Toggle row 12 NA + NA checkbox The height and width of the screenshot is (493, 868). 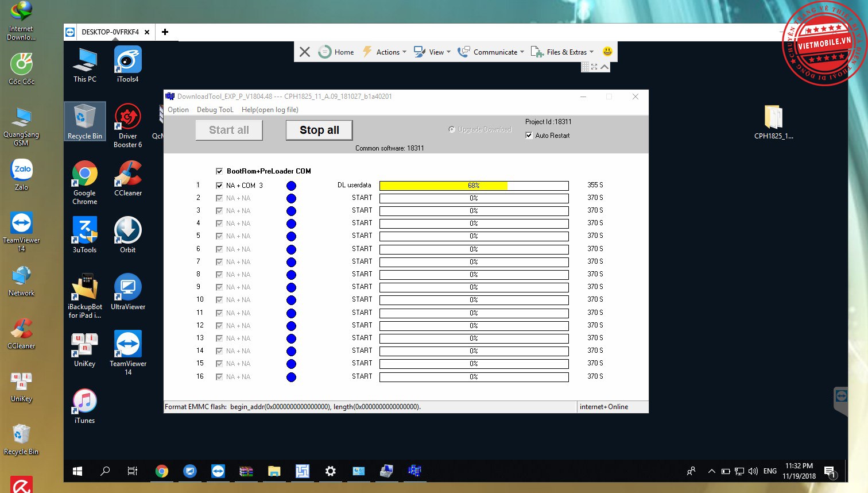pyautogui.click(x=219, y=326)
